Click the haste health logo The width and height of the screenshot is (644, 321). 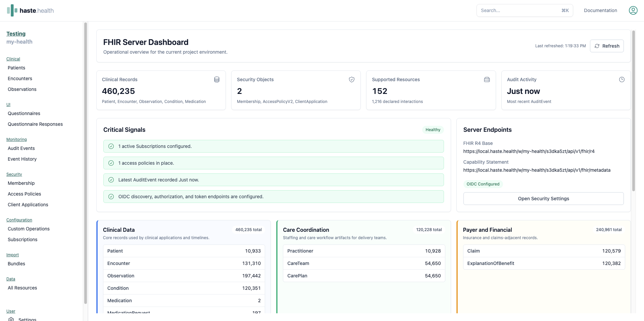pyautogui.click(x=30, y=10)
